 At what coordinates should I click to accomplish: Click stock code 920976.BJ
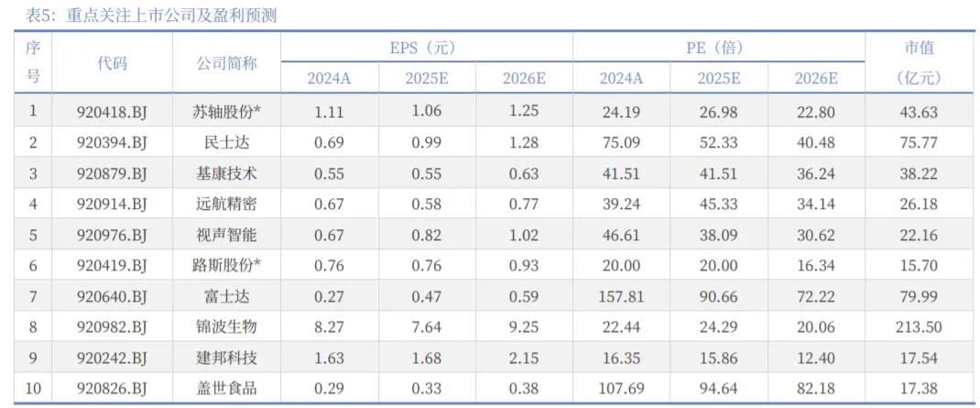tap(112, 235)
